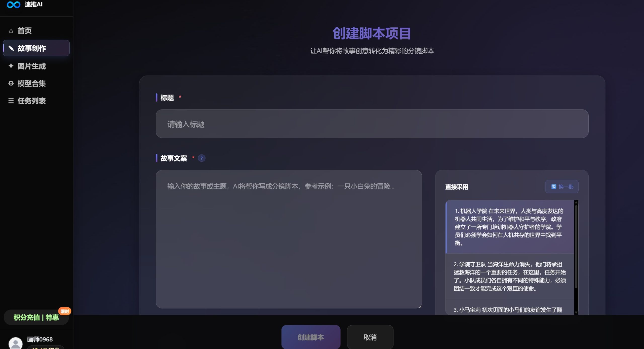The height and width of the screenshot is (349, 644).
Task: Click the refresh icon on 换一批
Action: (x=553, y=186)
